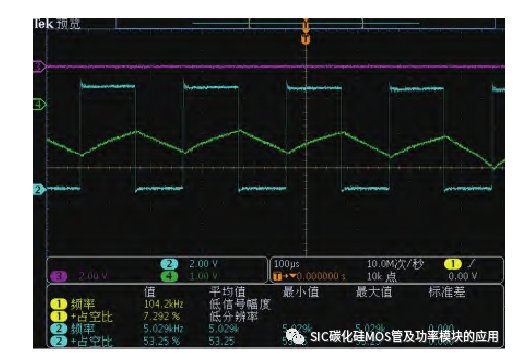Click the 53.25 average duty value
516x360 pixels.
click(222, 341)
